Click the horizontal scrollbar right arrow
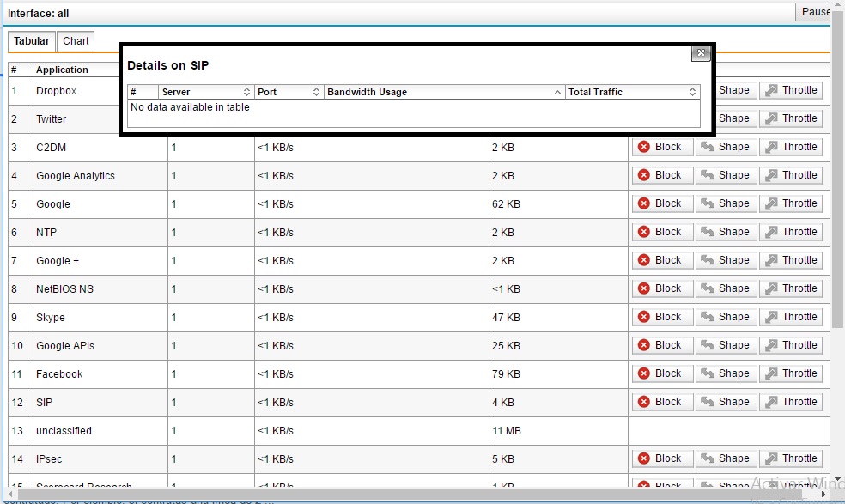 pyautogui.click(x=824, y=494)
